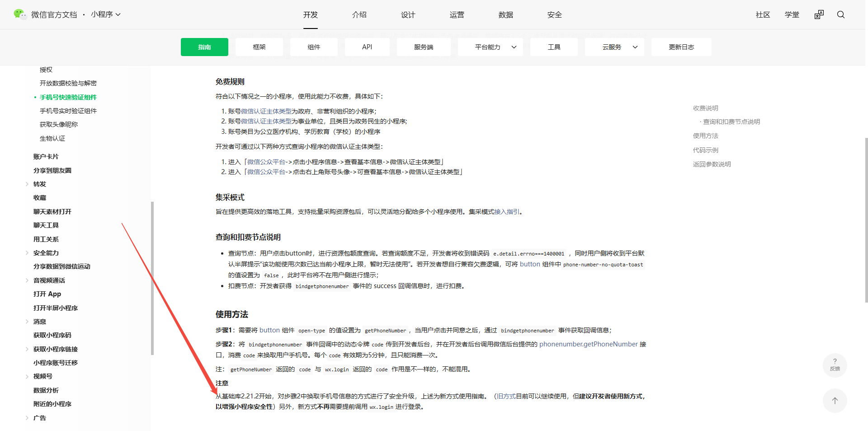Expand the 平台能力 dropdown

(x=491, y=47)
